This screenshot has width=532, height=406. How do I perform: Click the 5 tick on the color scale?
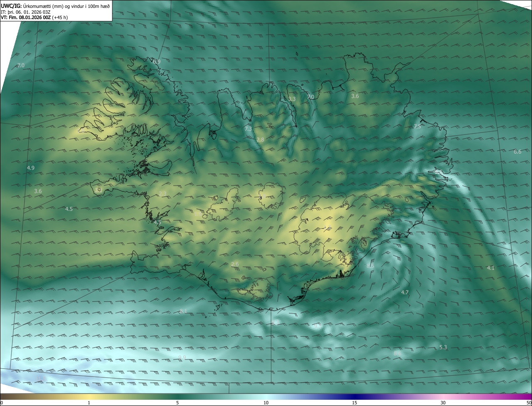[177, 403]
